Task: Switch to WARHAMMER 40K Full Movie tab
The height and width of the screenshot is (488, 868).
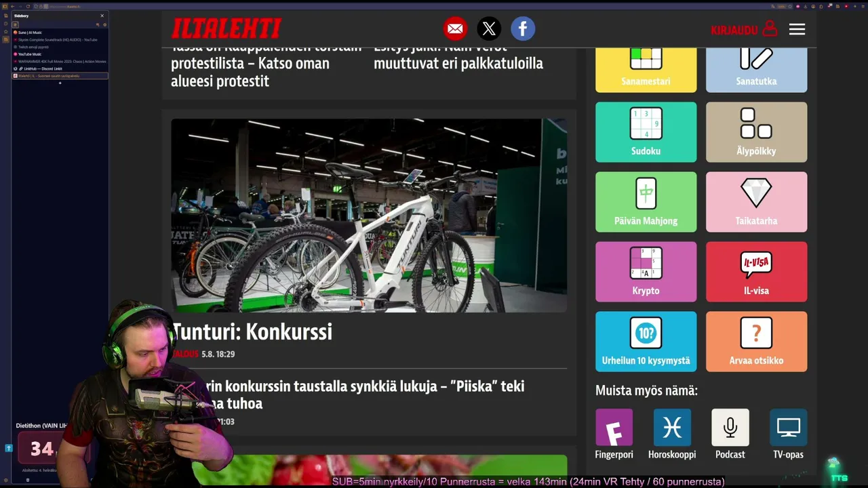Action: 60,61
